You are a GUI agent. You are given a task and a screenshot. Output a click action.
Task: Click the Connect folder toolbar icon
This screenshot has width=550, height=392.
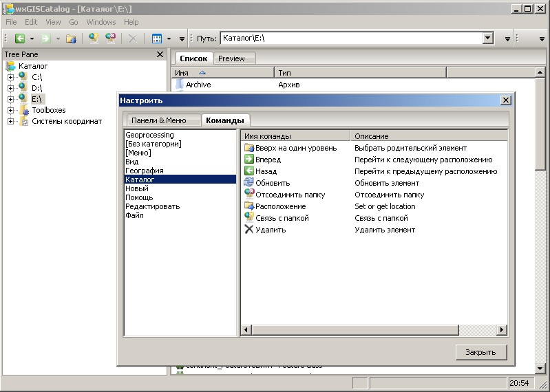tap(94, 39)
